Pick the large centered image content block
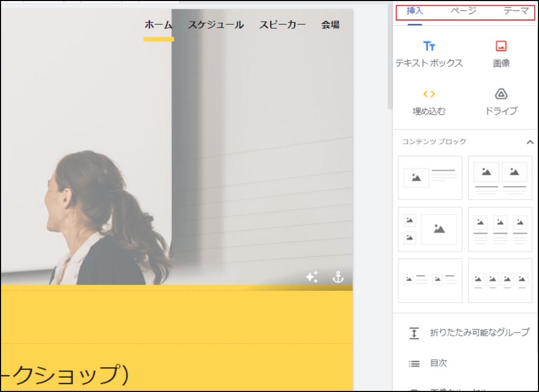Viewport: 539px width, 392px height. tap(430, 229)
